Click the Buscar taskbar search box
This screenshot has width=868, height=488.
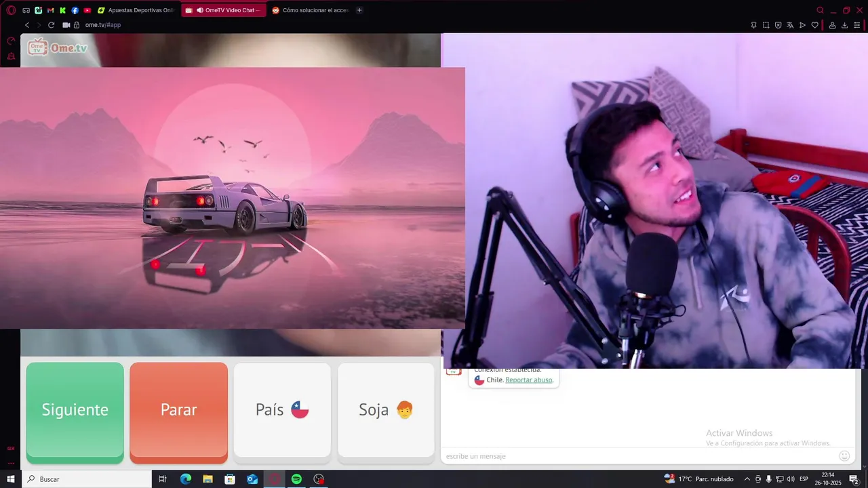click(x=87, y=479)
